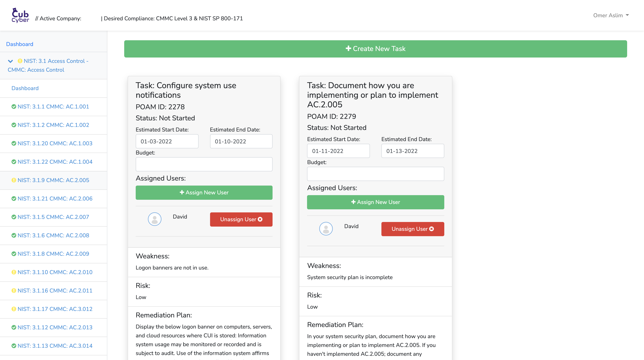Click warning icon next to NIST 3.1 Access Control
This screenshot has width=644, height=360.
[20, 61]
